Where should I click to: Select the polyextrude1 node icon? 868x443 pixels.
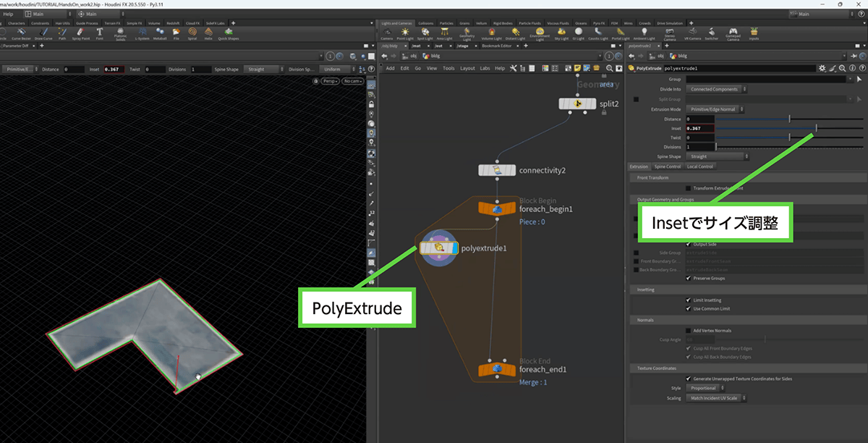[438, 248]
